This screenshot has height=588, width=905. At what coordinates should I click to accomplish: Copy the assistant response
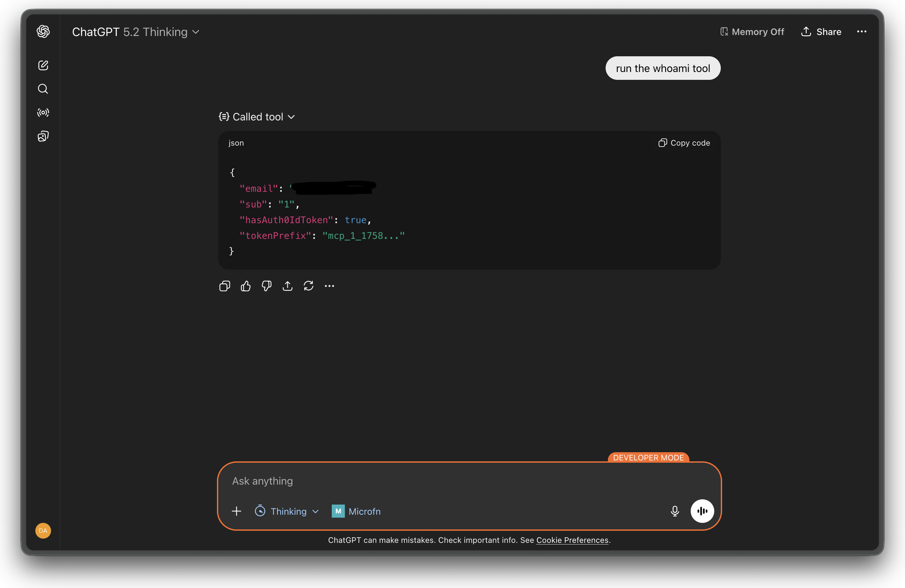(x=225, y=286)
